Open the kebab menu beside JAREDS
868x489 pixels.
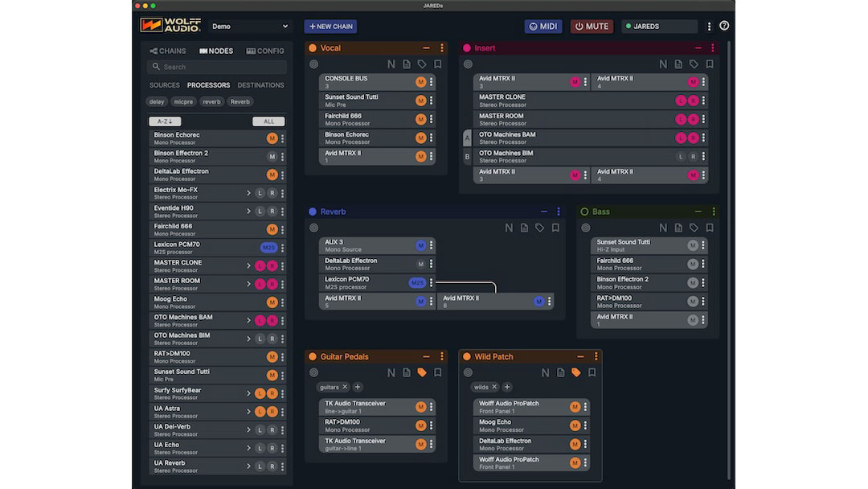coord(709,27)
